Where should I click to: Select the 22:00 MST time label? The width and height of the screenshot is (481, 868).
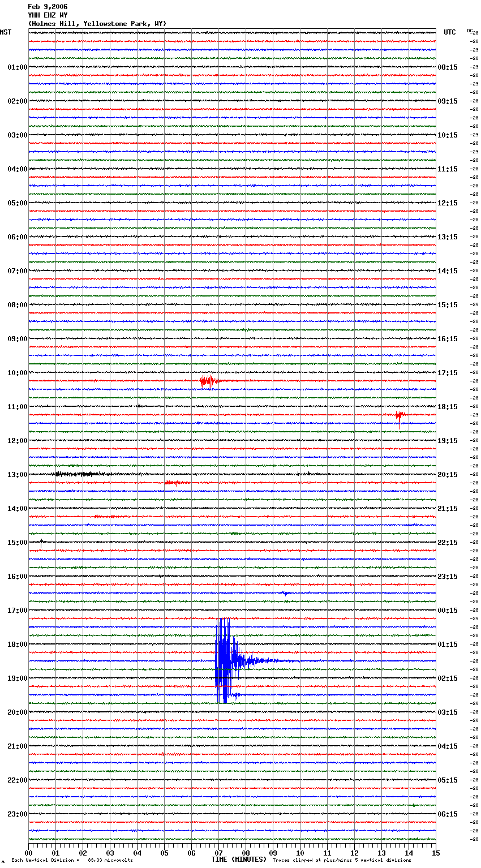click(x=18, y=780)
